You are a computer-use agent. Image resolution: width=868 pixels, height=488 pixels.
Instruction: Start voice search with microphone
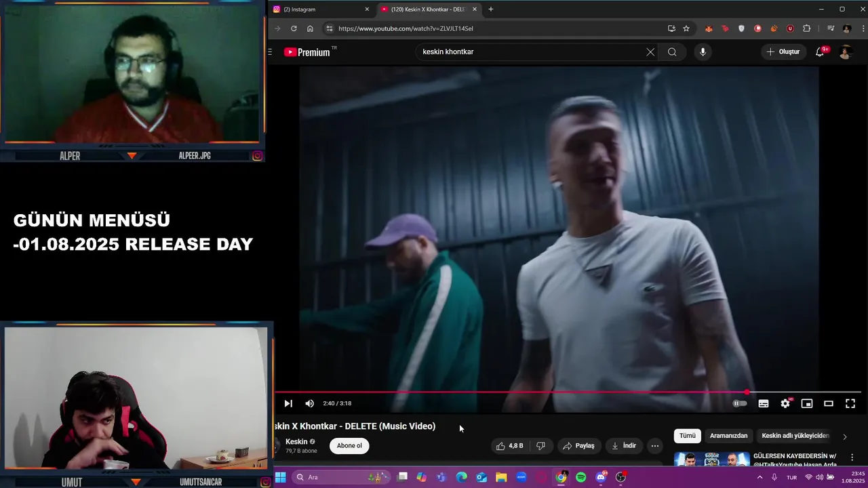tap(703, 52)
